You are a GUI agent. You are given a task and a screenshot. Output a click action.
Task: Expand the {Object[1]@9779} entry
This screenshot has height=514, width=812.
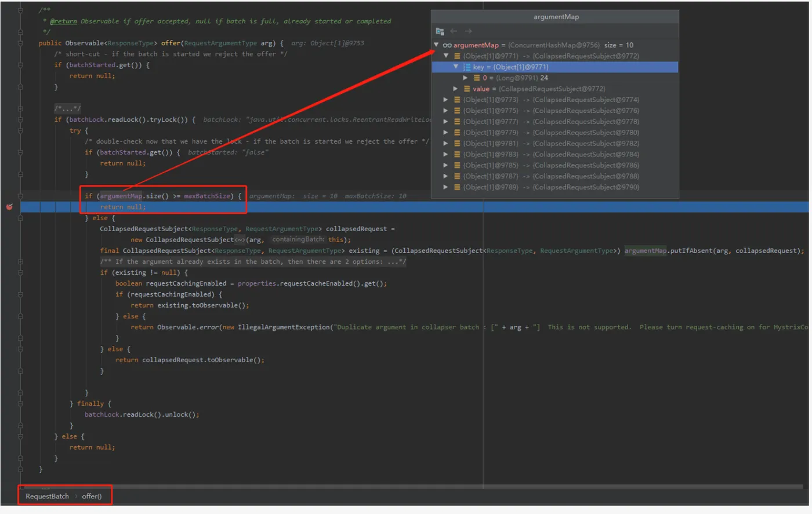[x=445, y=133]
